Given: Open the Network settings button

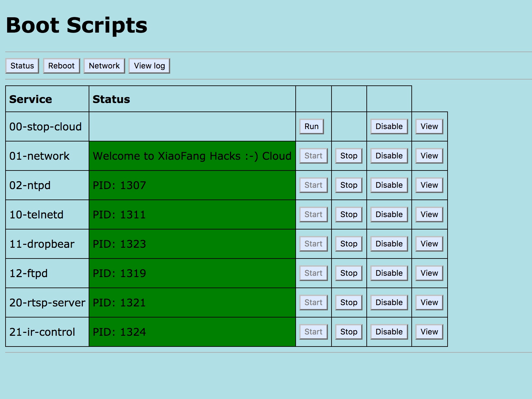Looking at the screenshot, I should coord(104,66).
